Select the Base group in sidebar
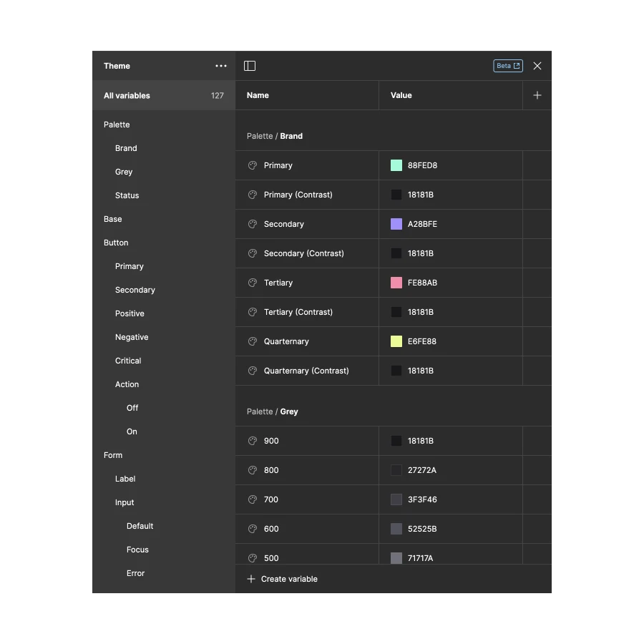Viewport: 644px width, 644px height. pyautogui.click(x=112, y=219)
